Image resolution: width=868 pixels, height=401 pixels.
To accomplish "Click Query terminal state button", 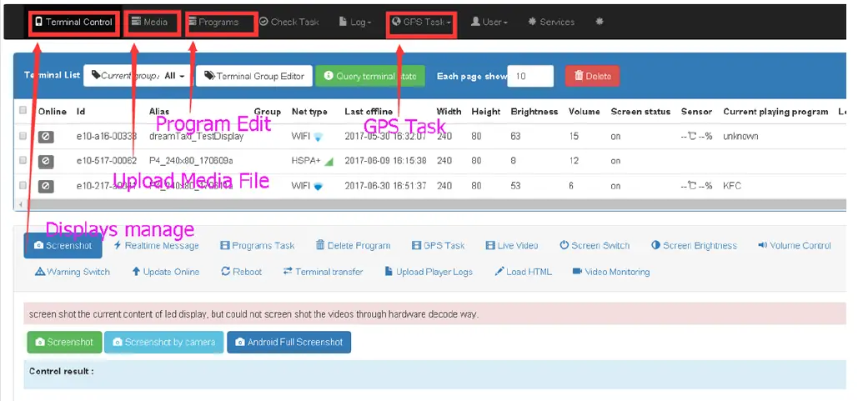I will (x=370, y=76).
